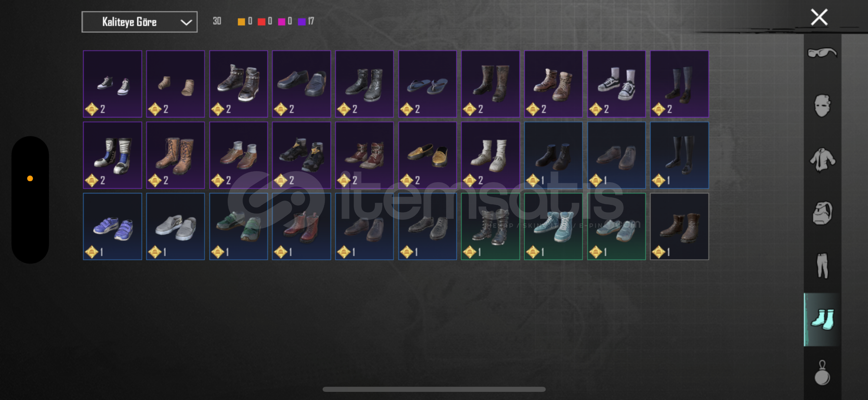Screen dimensions: 868x400
Task: Select the highlighted shoes category tab
Action: tap(822, 320)
